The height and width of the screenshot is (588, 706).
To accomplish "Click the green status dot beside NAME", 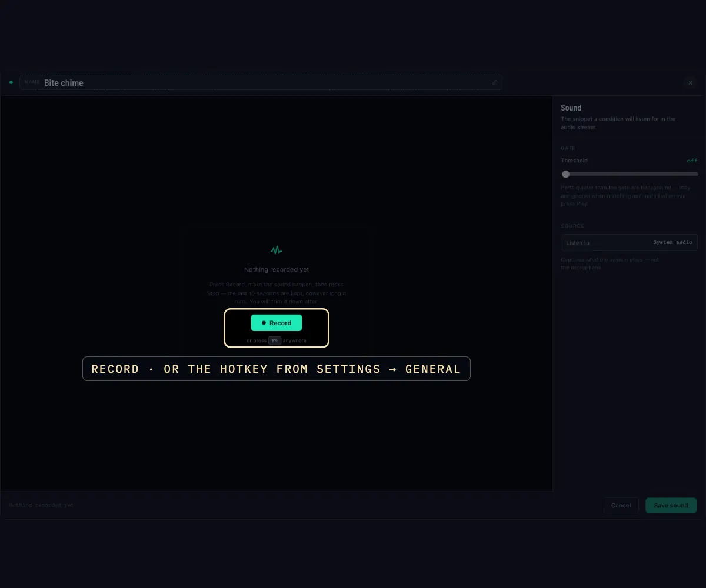I will pos(11,82).
